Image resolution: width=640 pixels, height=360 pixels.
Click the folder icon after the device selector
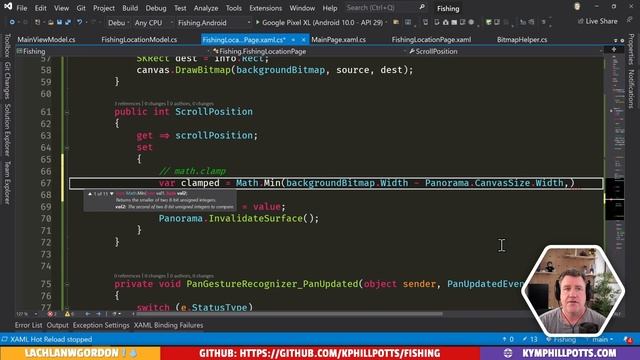(x=396, y=22)
